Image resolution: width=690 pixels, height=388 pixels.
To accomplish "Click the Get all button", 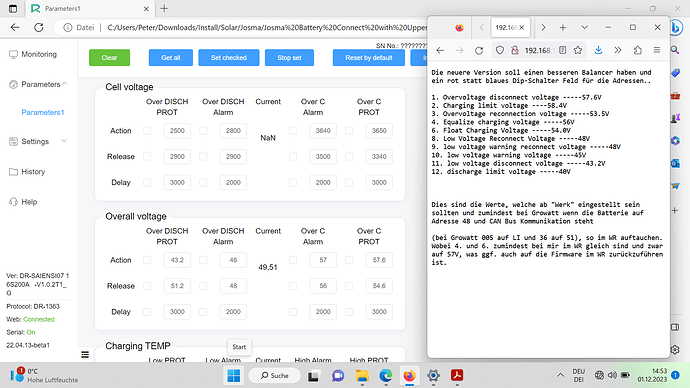I will coord(171,58).
